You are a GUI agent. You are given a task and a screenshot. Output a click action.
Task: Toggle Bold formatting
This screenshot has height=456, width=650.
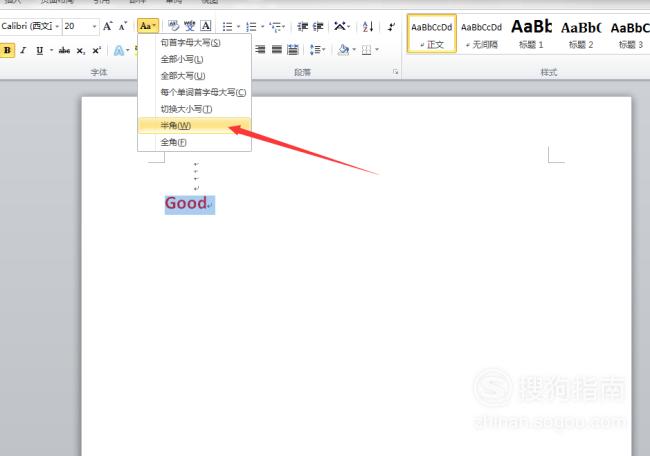pos(7,50)
